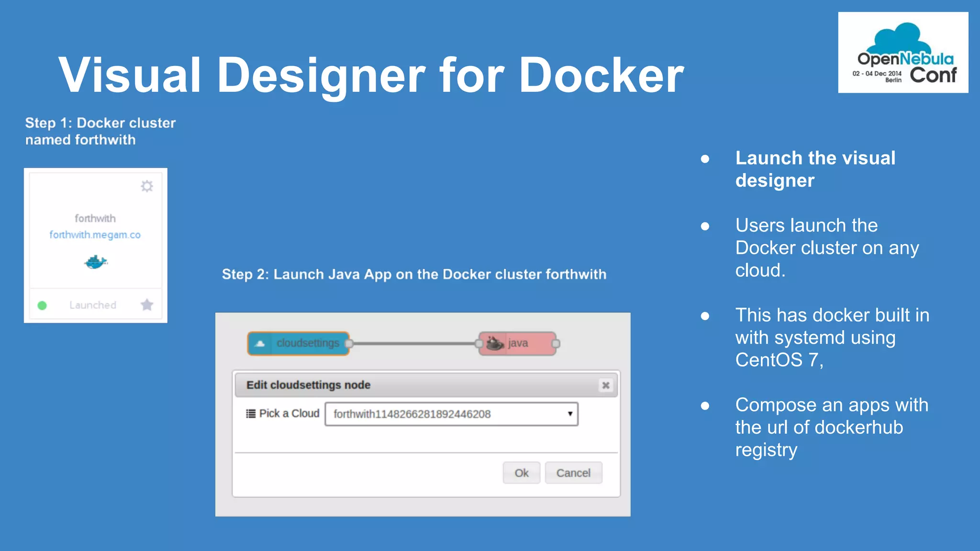
Task: Click the Cancel button
Action: click(573, 473)
